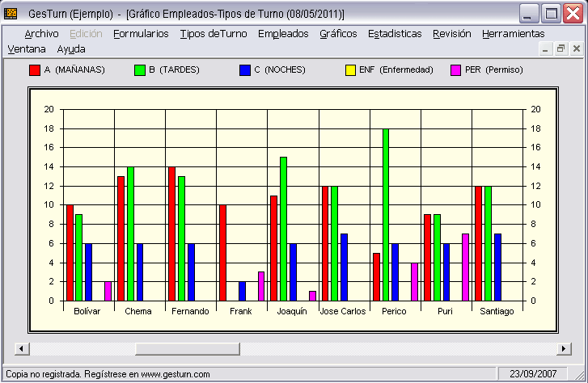Expand the Tipos de Turno menu
The width and height of the screenshot is (588, 383).
(214, 34)
